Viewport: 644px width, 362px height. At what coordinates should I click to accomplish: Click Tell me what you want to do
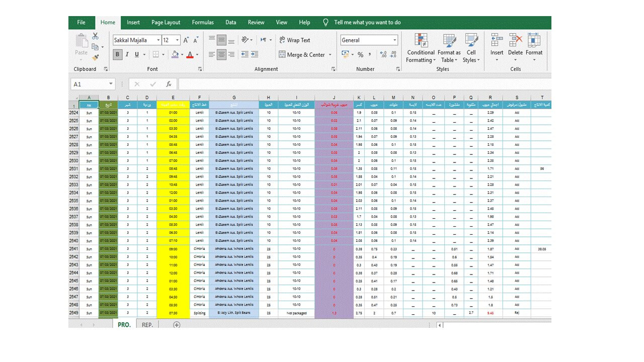pos(367,22)
